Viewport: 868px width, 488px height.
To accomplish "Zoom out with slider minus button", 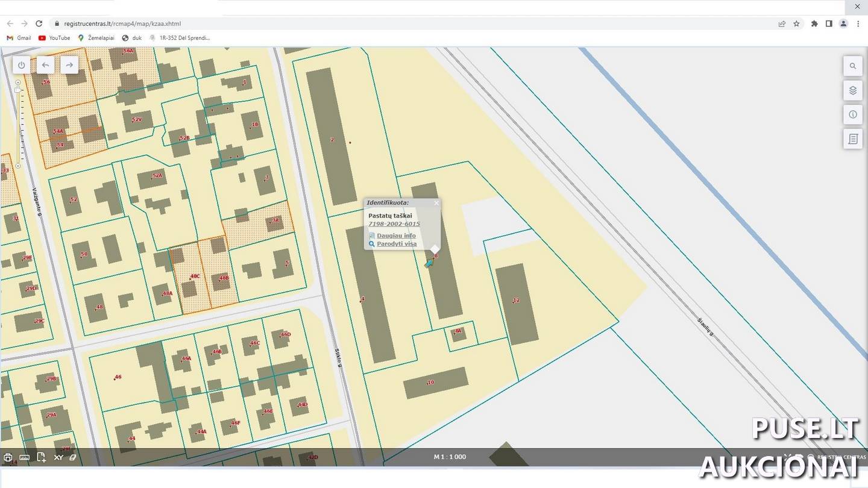I will click(x=18, y=166).
